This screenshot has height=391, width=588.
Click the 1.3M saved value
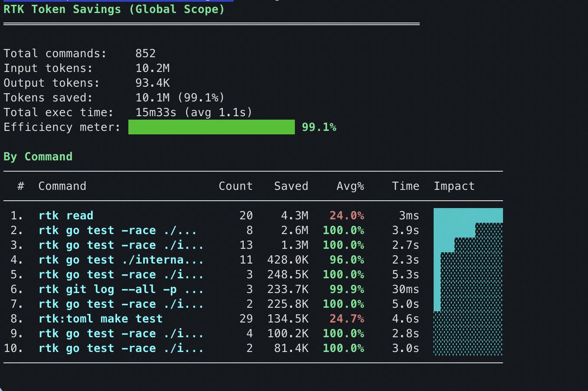[294, 245]
